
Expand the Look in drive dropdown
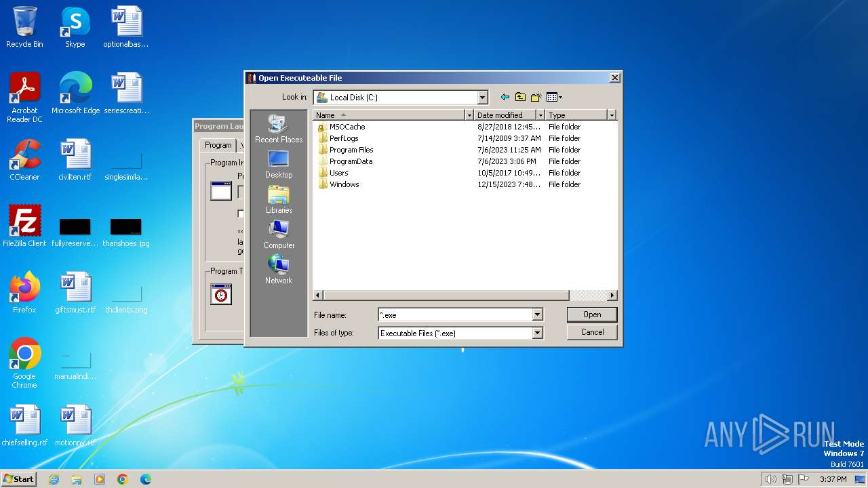pos(482,98)
